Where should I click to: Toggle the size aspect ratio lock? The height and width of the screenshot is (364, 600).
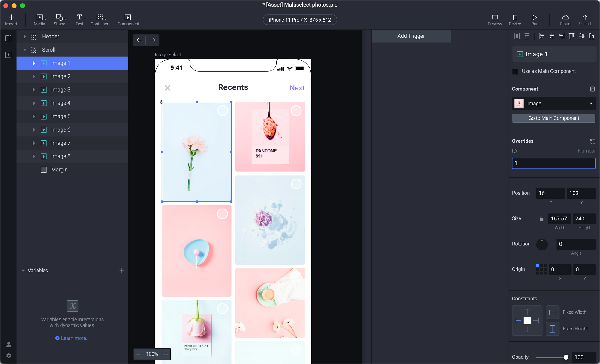pos(541,219)
